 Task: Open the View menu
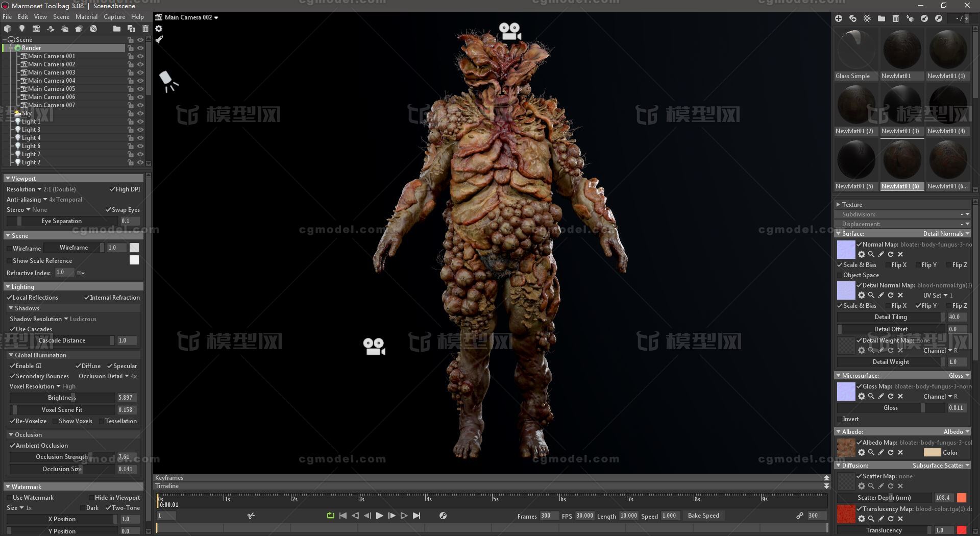[x=40, y=17]
